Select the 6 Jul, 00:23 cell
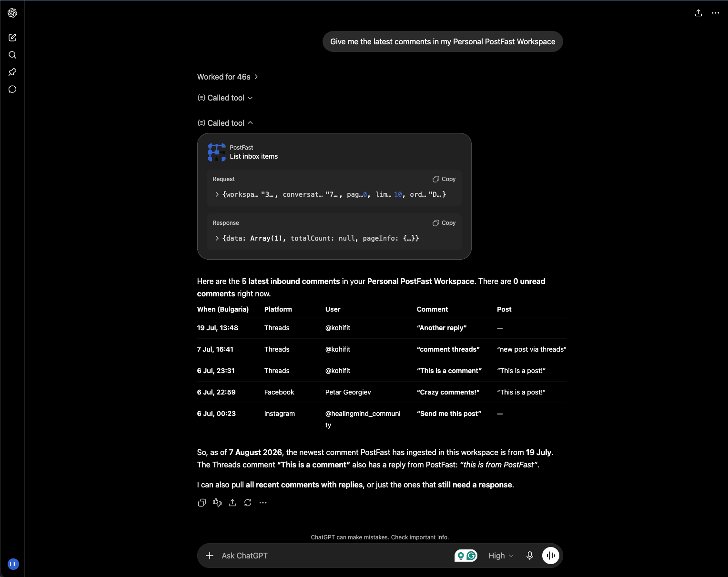 pos(216,414)
